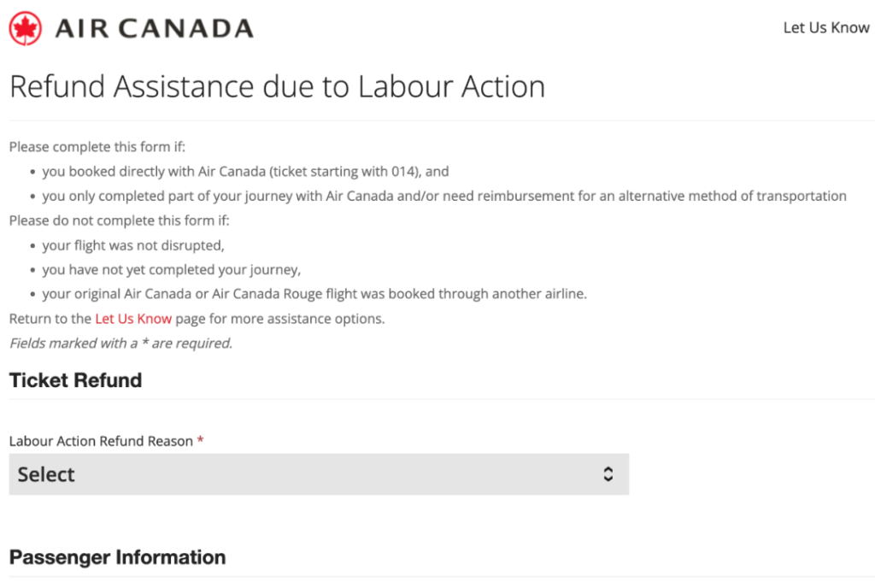Click the red required asterisk
The width and height of the screenshot is (875, 588).
pyautogui.click(x=200, y=440)
